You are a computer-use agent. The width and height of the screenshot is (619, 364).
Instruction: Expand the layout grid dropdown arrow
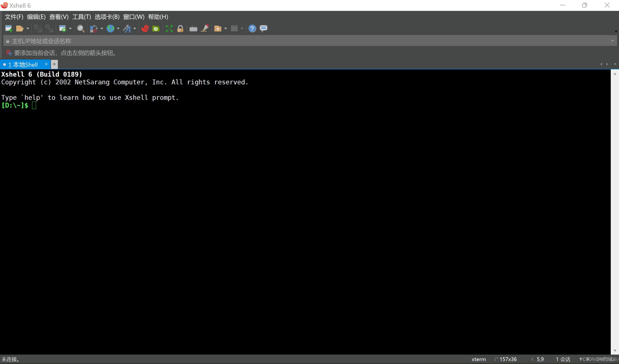(242, 29)
